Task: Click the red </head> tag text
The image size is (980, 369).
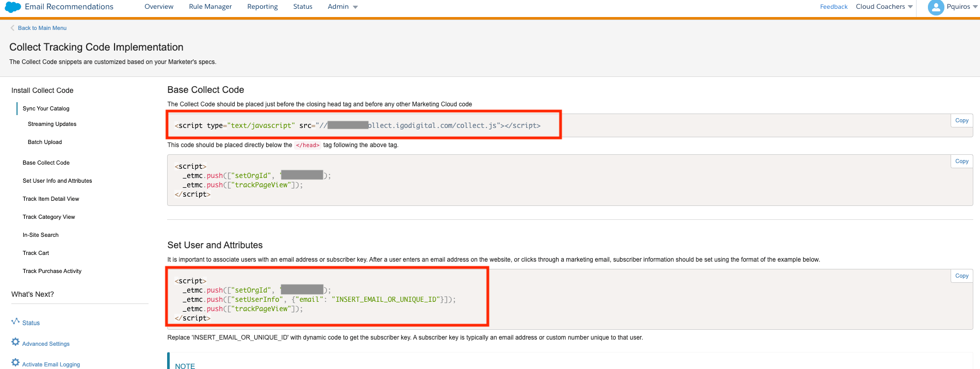Action: point(308,145)
